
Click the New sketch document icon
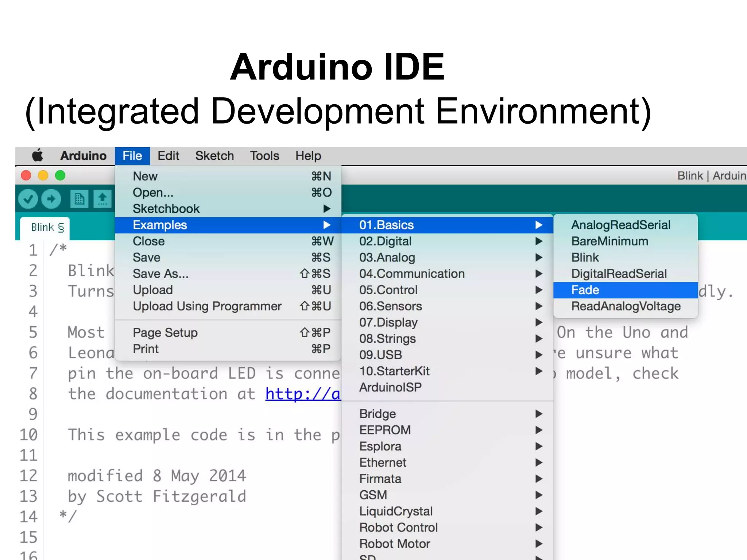[x=79, y=199]
